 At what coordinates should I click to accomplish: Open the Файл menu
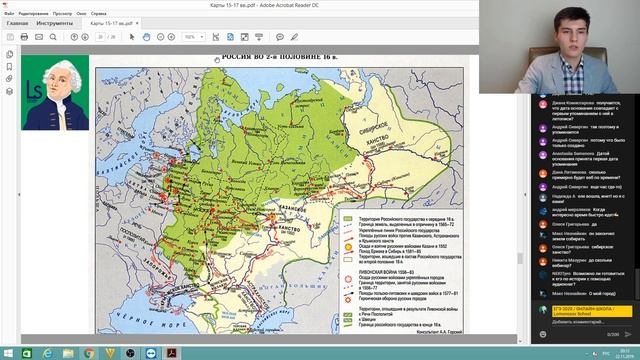(9, 13)
